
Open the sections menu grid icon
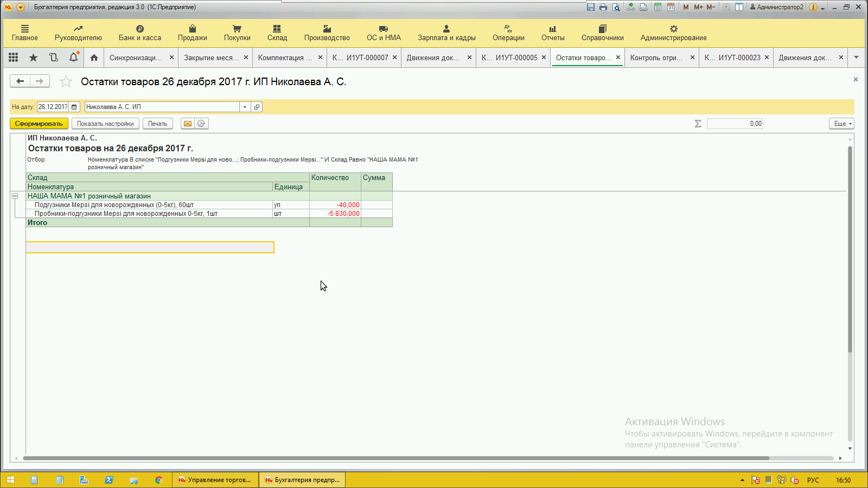pos(14,57)
